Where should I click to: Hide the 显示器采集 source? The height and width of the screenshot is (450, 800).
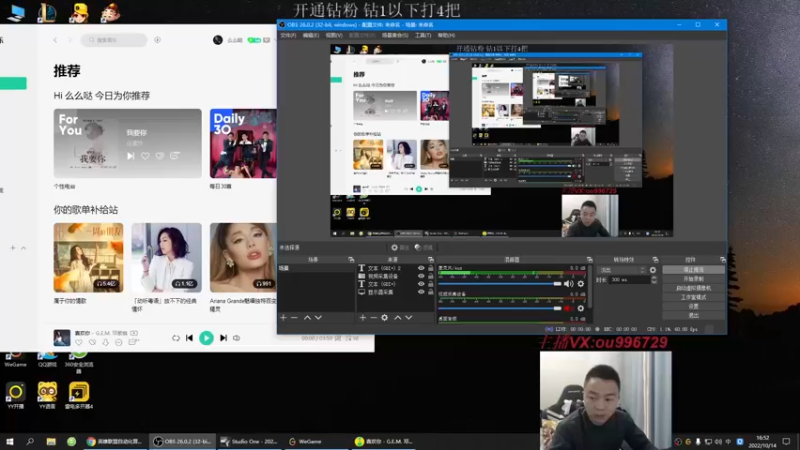click(421, 292)
